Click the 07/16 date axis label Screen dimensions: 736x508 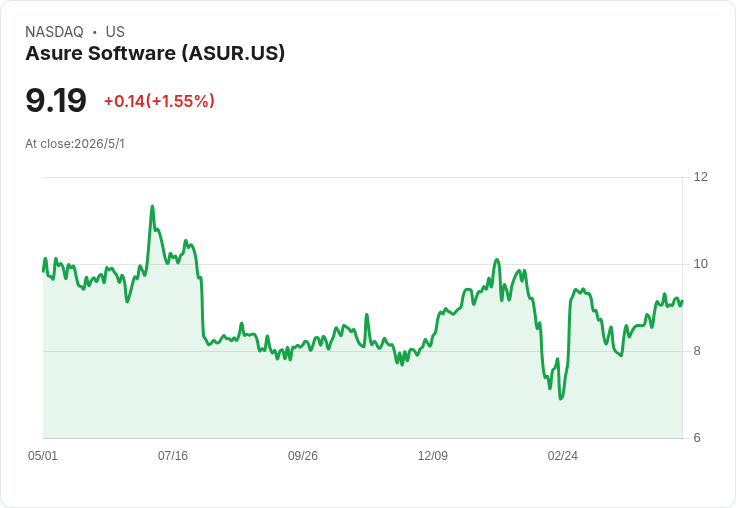(x=173, y=455)
